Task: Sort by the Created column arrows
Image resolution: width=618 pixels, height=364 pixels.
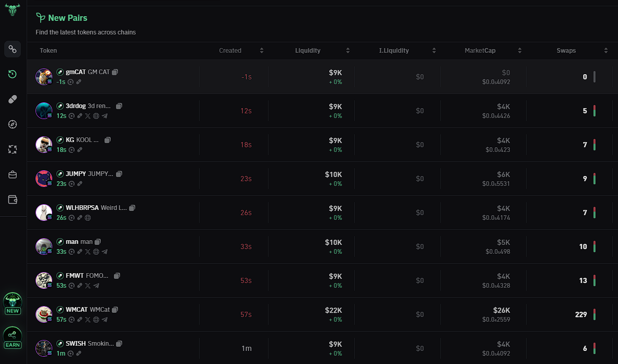Action: 262,51
